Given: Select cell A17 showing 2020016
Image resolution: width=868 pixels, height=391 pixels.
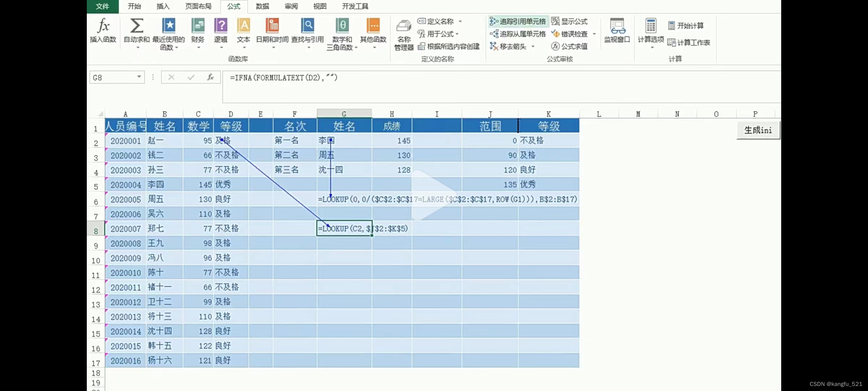Looking at the screenshot, I should (125, 361).
